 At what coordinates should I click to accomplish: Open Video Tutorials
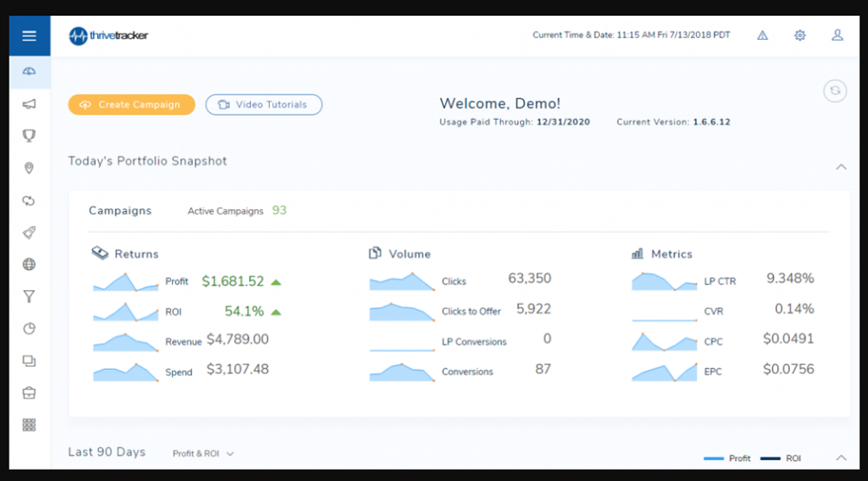(x=264, y=104)
